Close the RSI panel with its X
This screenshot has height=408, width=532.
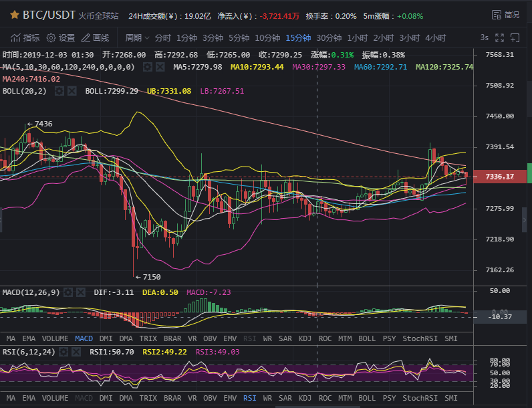[x=76, y=352]
